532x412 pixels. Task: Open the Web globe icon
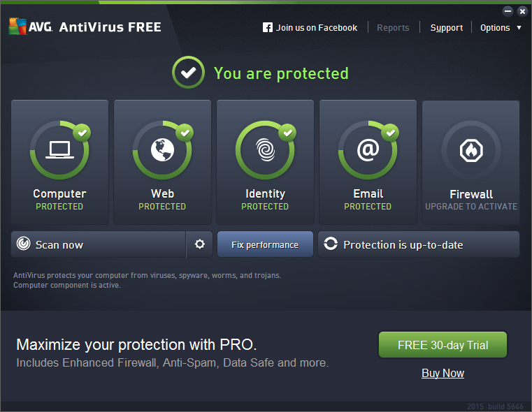point(162,150)
